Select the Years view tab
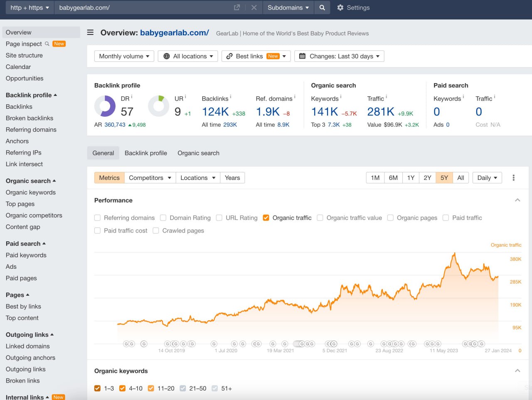 232,178
